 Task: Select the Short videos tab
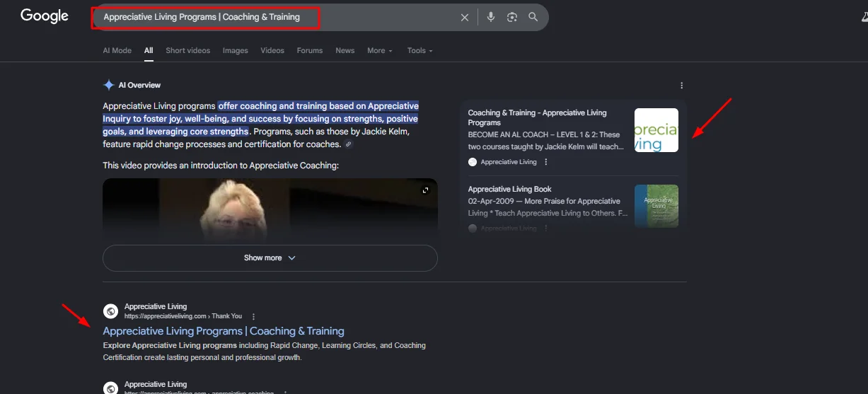click(x=187, y=51)
